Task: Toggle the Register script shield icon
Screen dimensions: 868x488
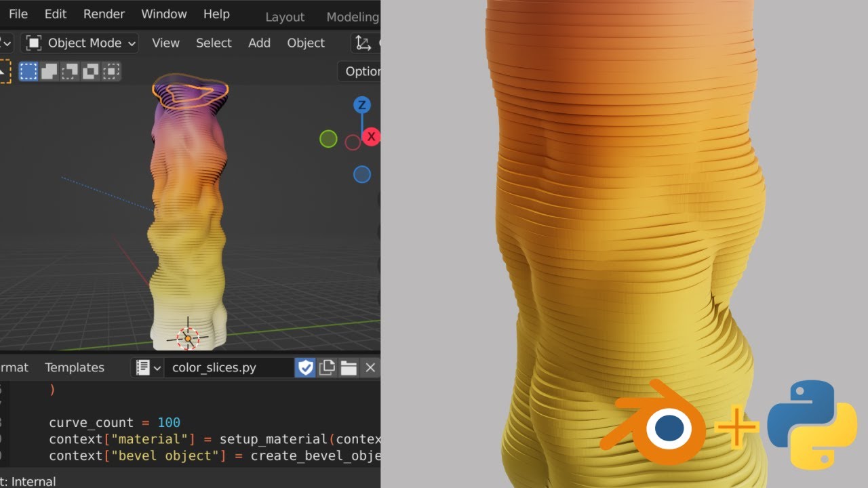Action: click(306, 367)
